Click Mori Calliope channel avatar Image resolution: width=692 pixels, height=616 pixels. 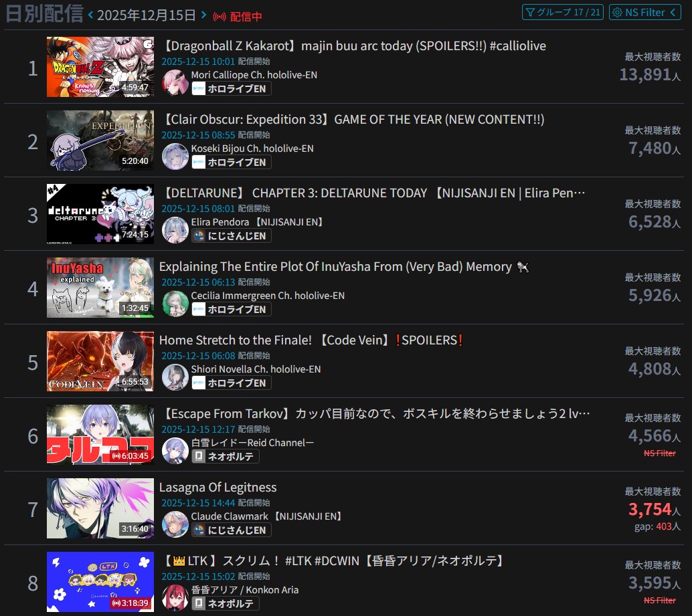click(x=175, y=82)
